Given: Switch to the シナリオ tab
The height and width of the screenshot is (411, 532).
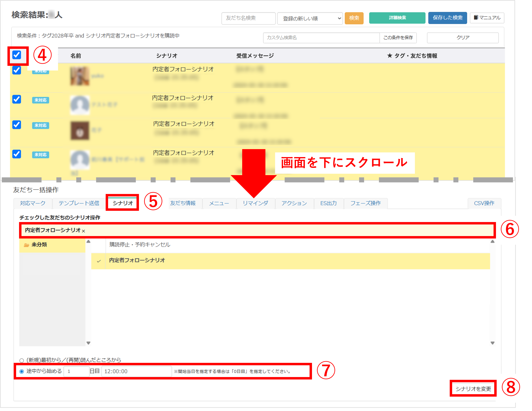Looking at the screenshot, I should coord(122,203).
